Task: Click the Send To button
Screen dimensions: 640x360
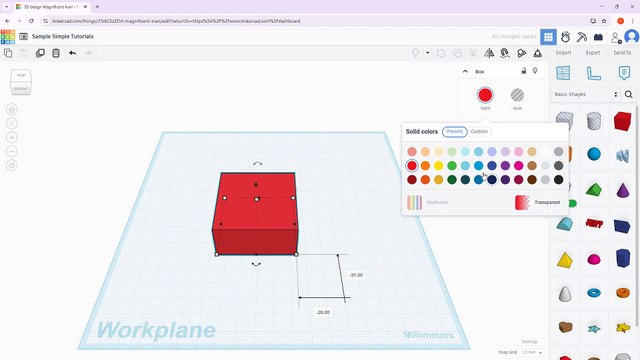Action: coord(622,53)
